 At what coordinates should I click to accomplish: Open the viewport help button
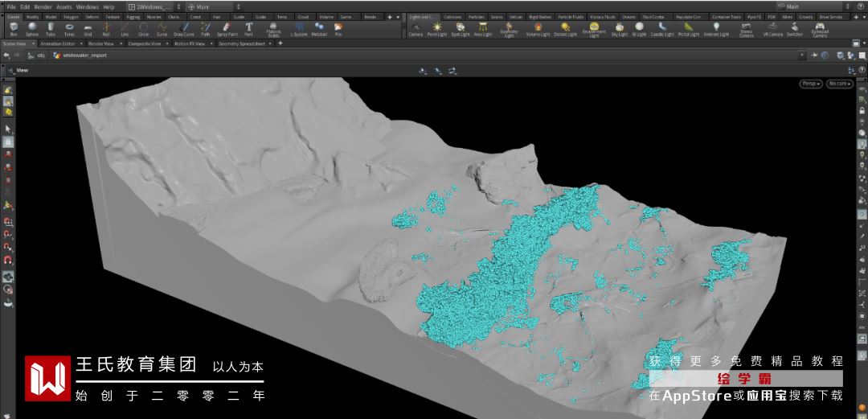point(862,70)
